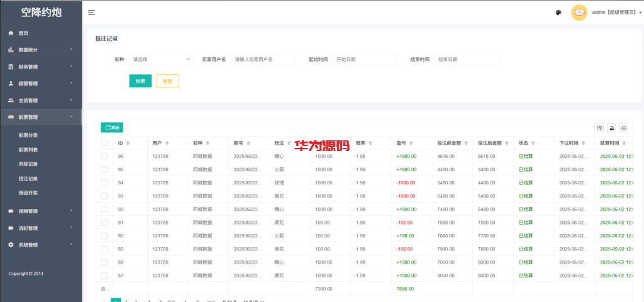Sort by the 状态 column arrows
Viewport: 644px width, 302px height.
(x=533, y=143)
